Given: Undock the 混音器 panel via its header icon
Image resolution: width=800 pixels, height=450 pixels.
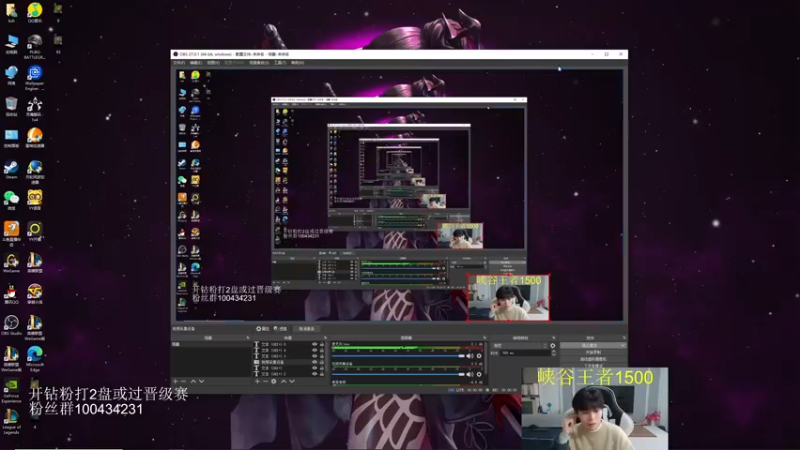Looking at the screenshot, I should [x=485, y=338].
